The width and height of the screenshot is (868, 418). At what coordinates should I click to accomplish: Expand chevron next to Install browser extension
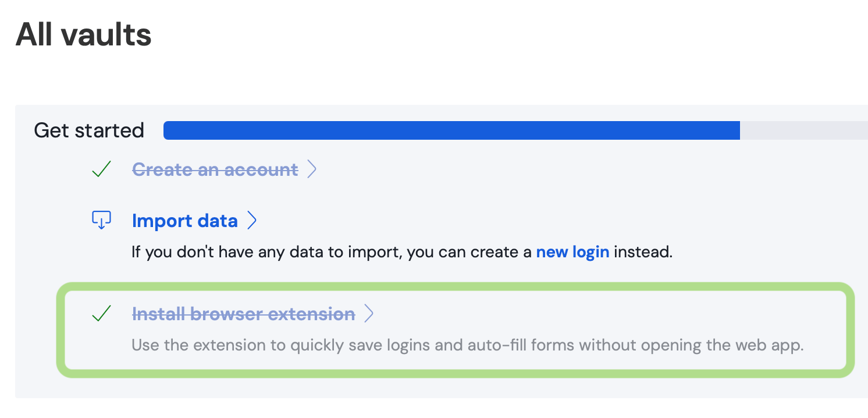click(x=368, y=314)
